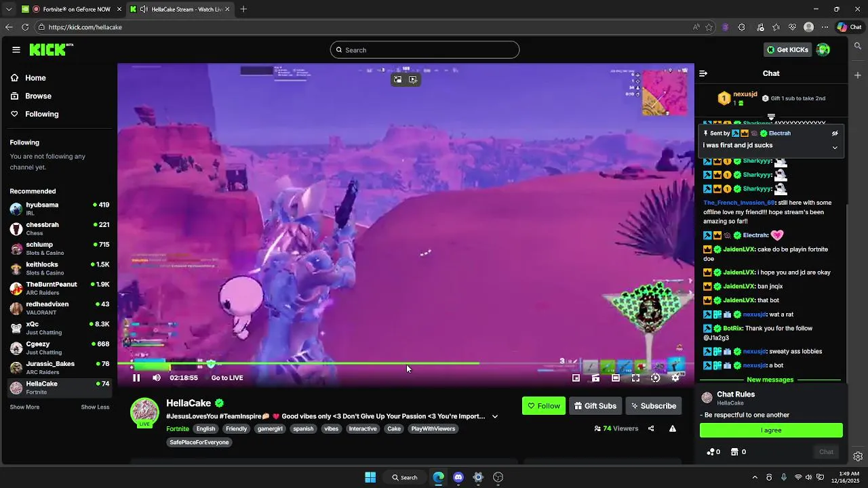
Task: Open the video player settings gear
Action: (675, 378)
